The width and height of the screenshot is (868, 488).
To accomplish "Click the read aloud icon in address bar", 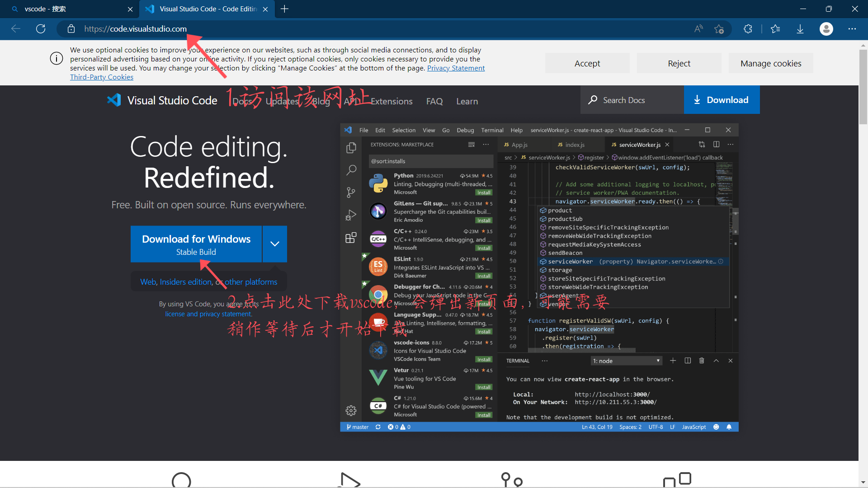I will [x=698, y=29].
